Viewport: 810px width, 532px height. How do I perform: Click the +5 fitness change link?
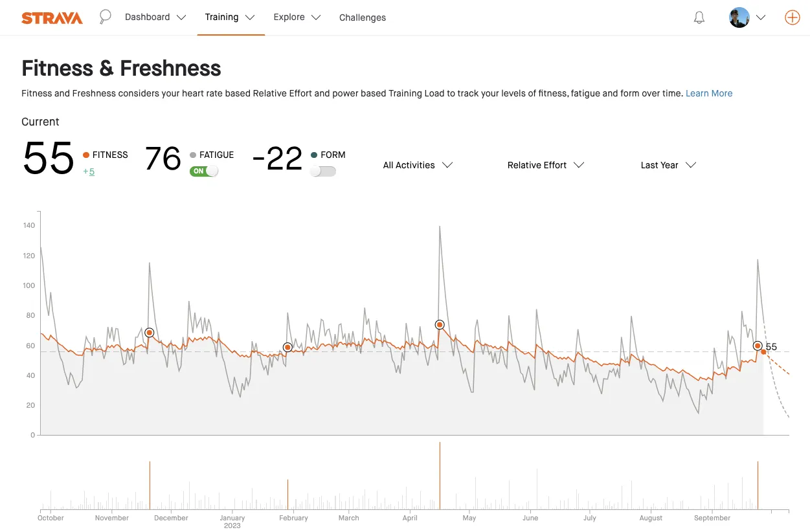(89, 172)
